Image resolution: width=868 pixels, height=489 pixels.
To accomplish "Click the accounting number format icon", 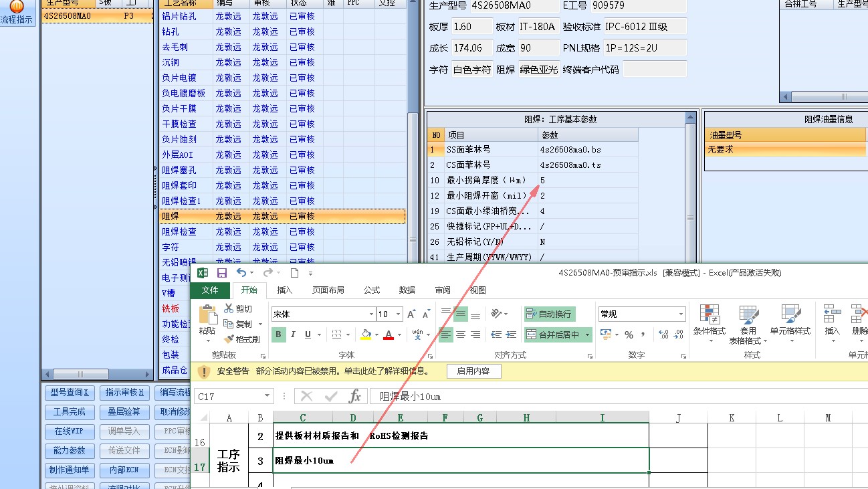I will pyautogui.click(x=605, y=334).
